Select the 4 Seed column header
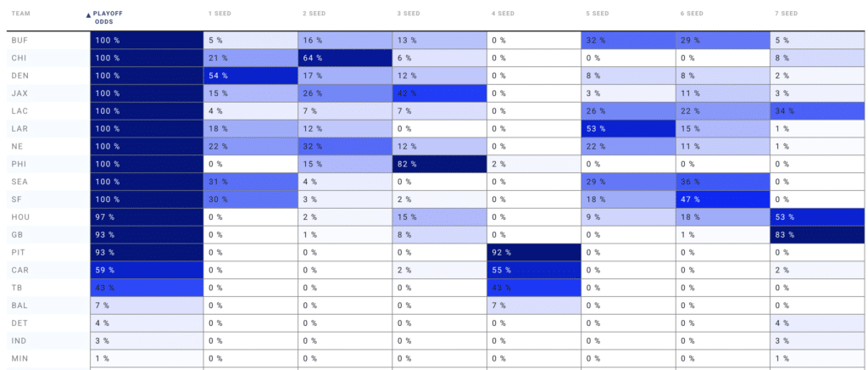 coord(503,14)
